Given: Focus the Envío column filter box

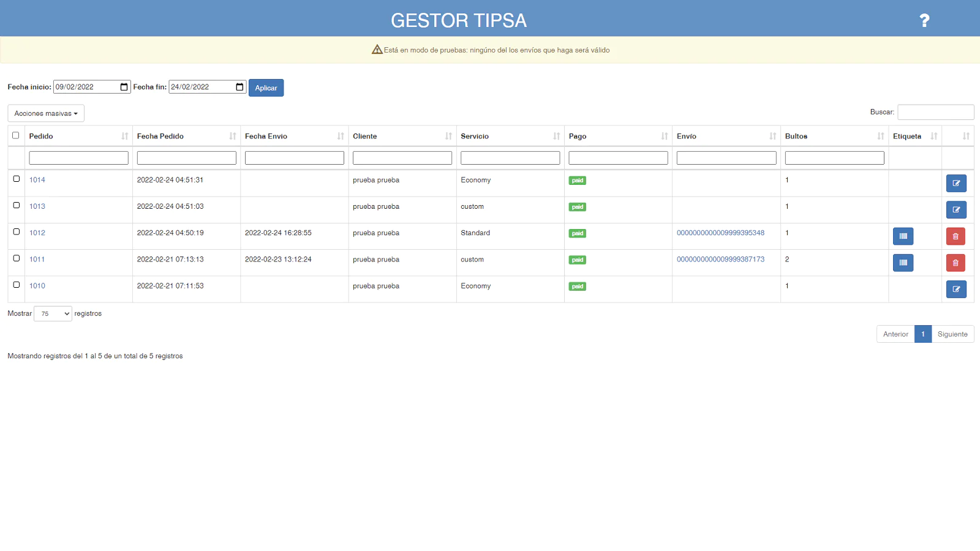Looking at the screenshot, I should pos(726,158).
